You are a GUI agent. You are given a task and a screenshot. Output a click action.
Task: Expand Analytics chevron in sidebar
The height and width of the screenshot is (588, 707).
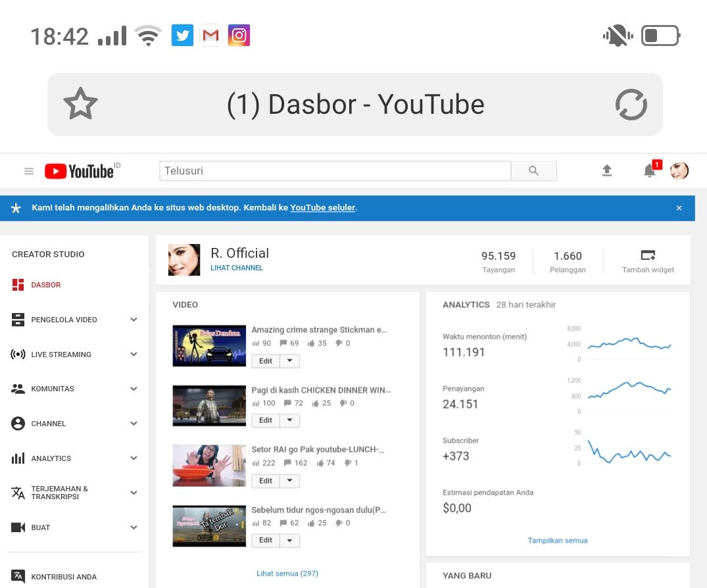click(134, 458)
